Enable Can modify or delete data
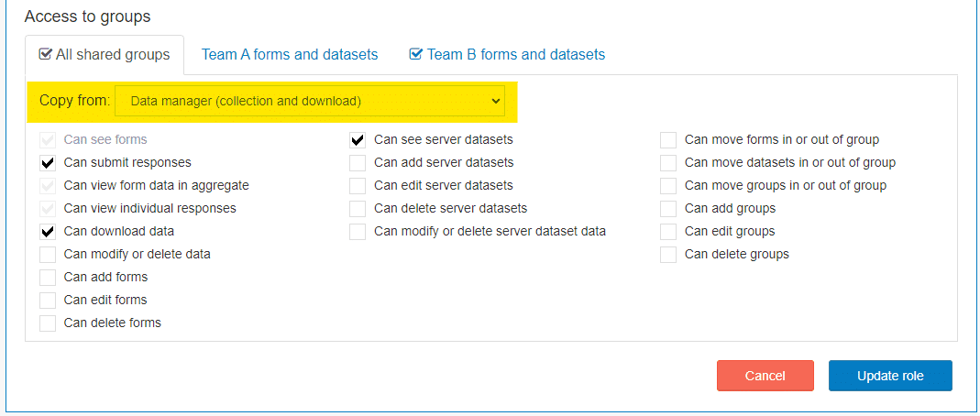The width and height of the screenshot is (980, 416). click(x=48, y=255)
